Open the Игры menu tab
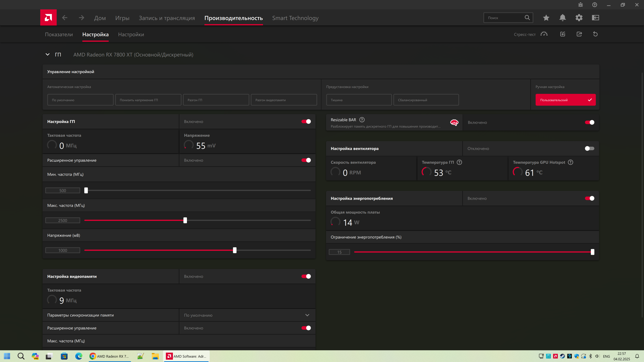This screenshot has height=362, width=644. coord(122,18)
